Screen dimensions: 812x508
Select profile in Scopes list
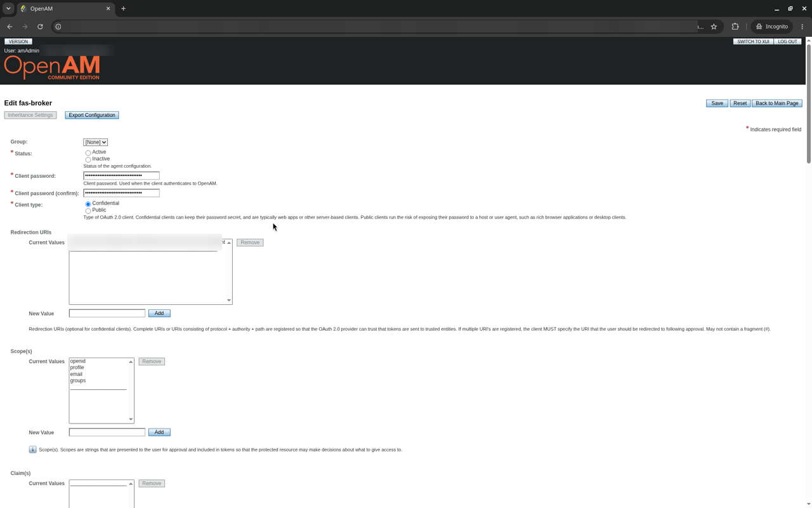click(x=98, y=368)
